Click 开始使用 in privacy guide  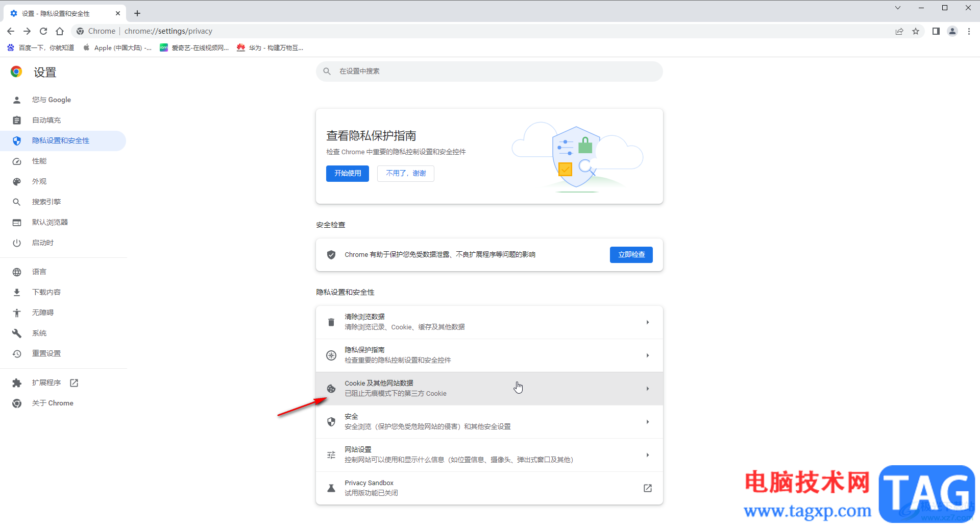(348, 174)
